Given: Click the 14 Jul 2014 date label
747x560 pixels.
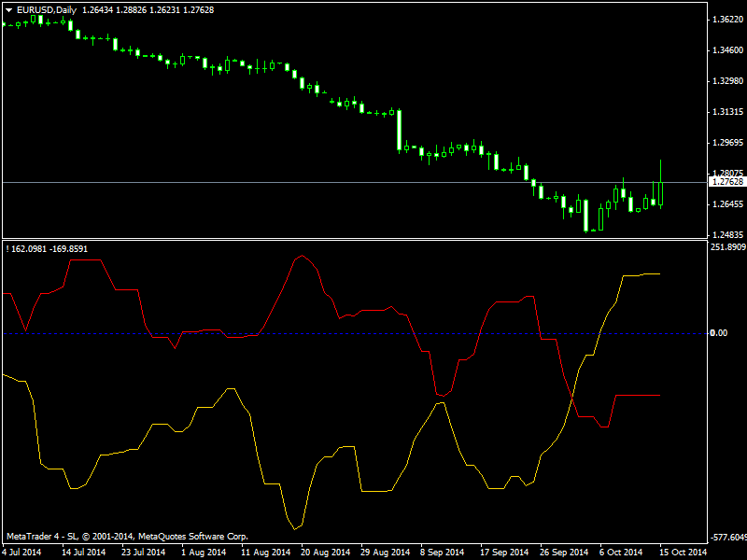Looking at the screenshot, I should [84, 553].
